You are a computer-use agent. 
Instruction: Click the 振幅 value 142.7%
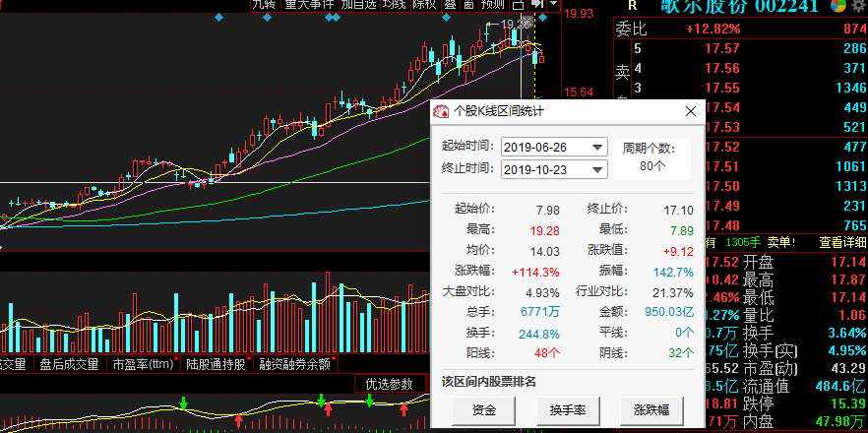click(x=673, y=273)
